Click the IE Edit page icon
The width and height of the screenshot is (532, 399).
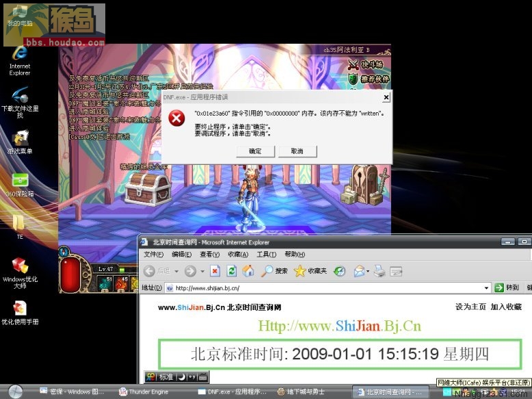pyautogui.click(x=396, y=271)
